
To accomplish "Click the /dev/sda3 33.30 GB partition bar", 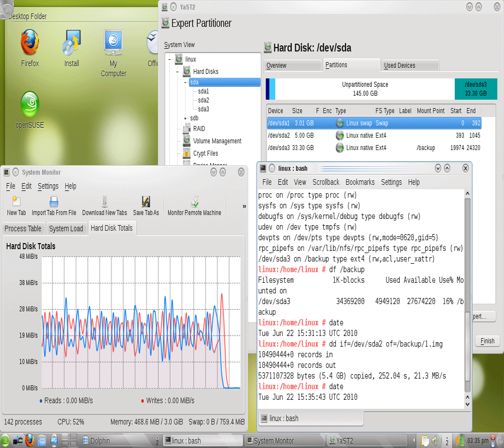I will coord(475,89).
